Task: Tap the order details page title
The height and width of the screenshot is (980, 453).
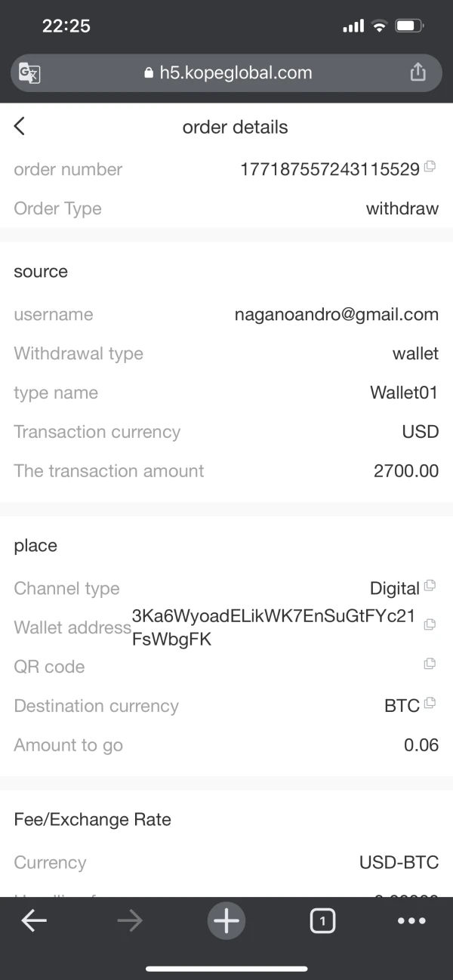Action: (x=235, y=127)
